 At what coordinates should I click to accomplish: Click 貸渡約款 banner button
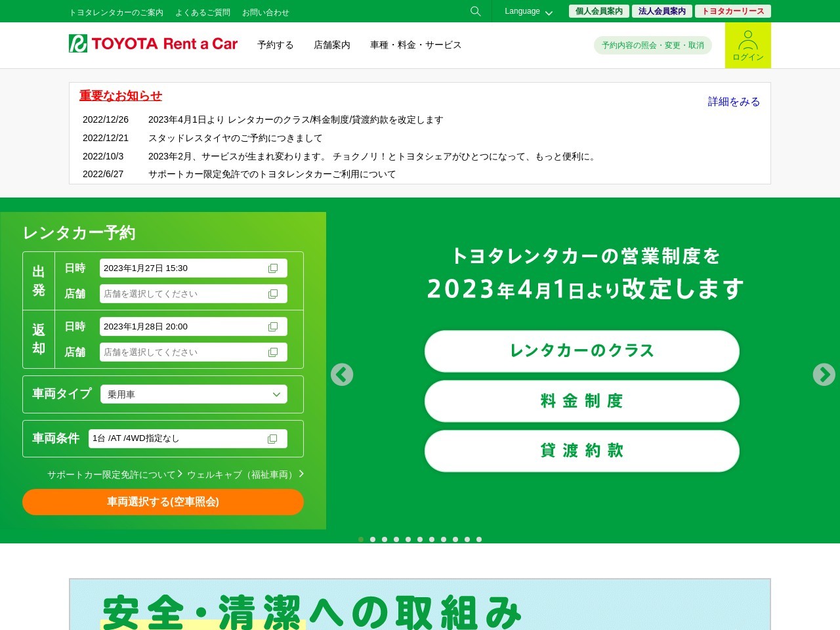click(x=582, y=451)
